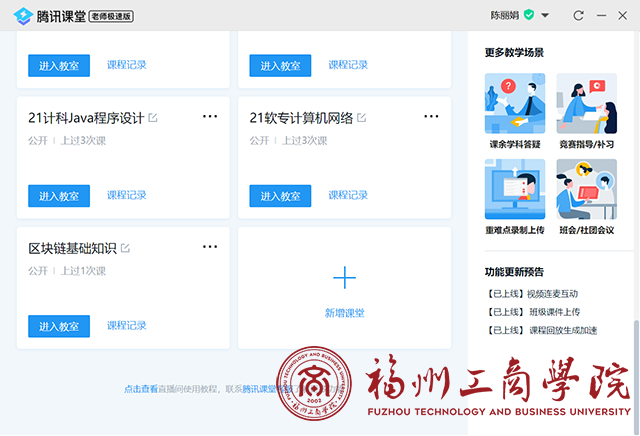This screenshot has height=436, width=640.
Task: Open more options for 21软专计算机网络
Action: click(x=431, y=117)
